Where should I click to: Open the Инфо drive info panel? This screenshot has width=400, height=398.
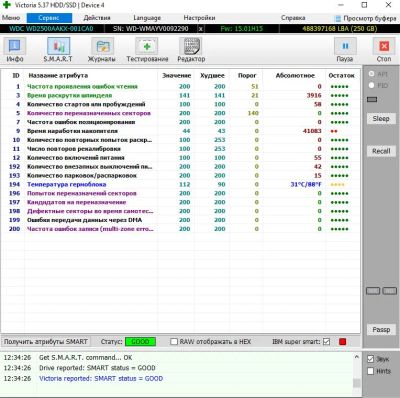click(x=15, y=50)
